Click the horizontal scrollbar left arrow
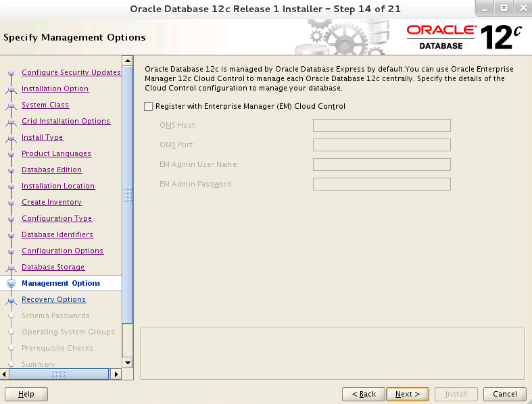This screenshot has width=532, height=404. click(5, 374)
